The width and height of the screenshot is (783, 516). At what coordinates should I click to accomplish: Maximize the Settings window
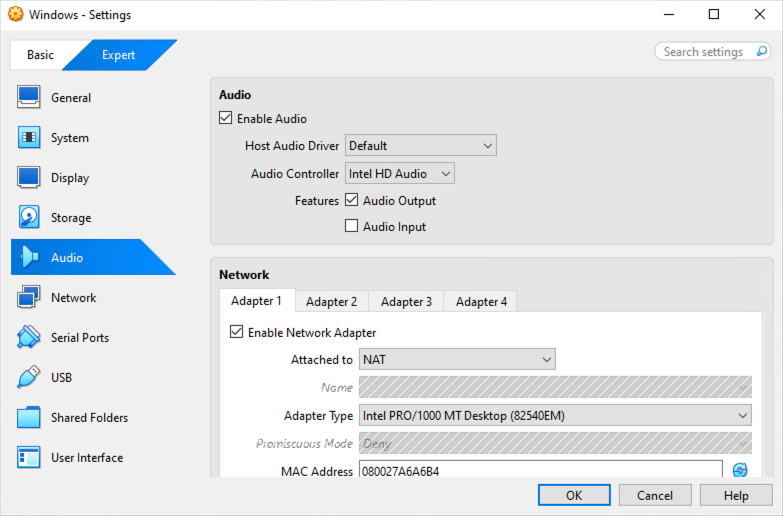tap(714, 14)
